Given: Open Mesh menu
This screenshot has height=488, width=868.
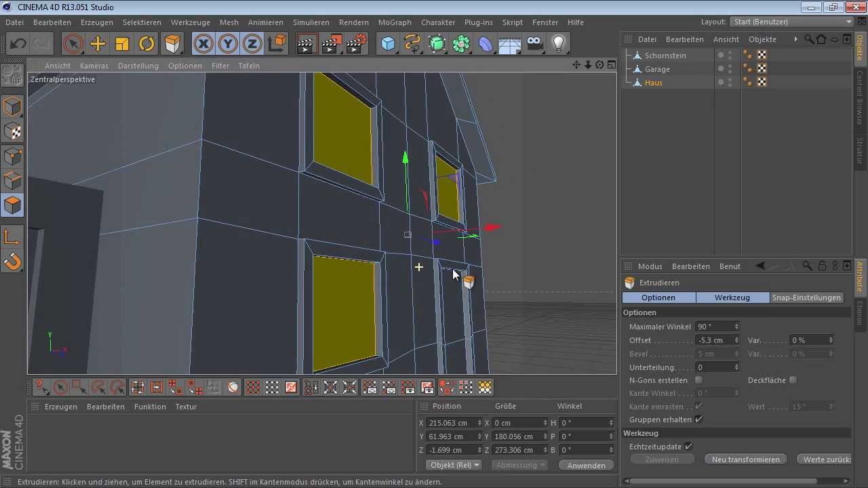Looking at the screenshot, I should pyautogui.click(x=229, y=22).
